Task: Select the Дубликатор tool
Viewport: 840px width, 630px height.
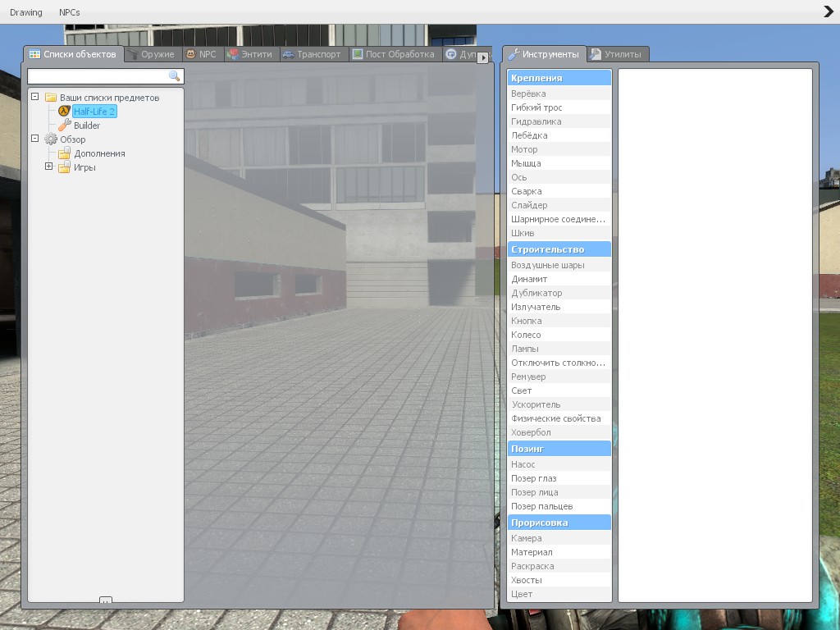Action: tap(536, 293)
